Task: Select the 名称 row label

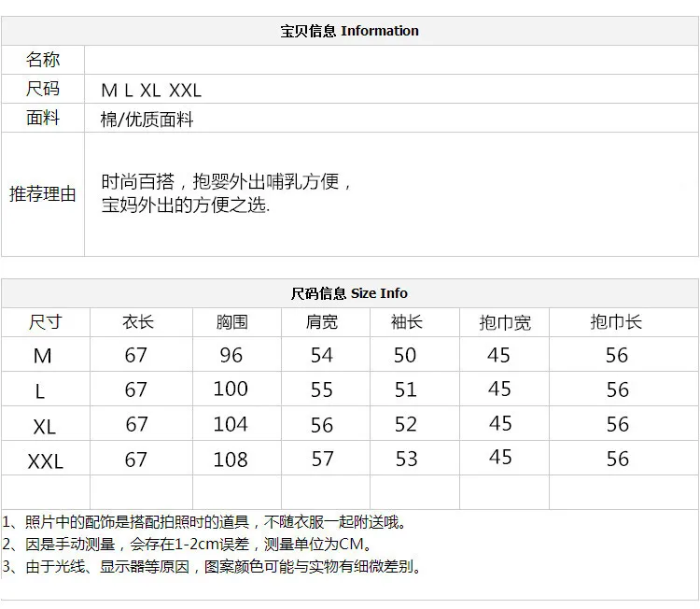Action: [43, 60]
